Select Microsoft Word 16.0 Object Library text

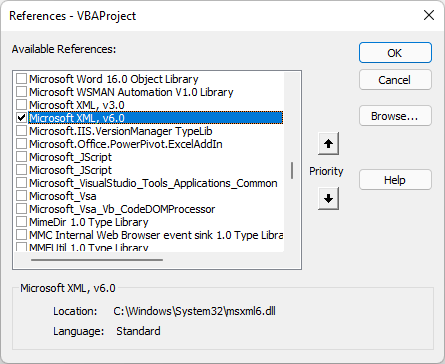pos(114,79)
